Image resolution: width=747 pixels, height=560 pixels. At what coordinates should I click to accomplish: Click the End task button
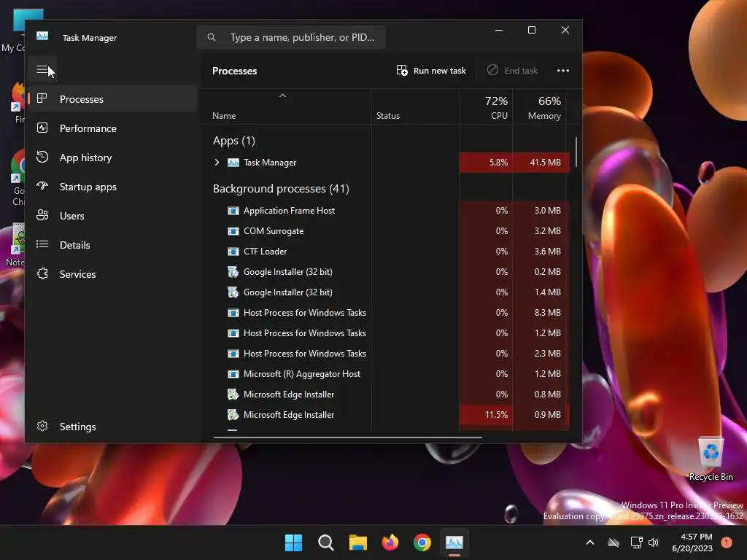coord(513,71)
